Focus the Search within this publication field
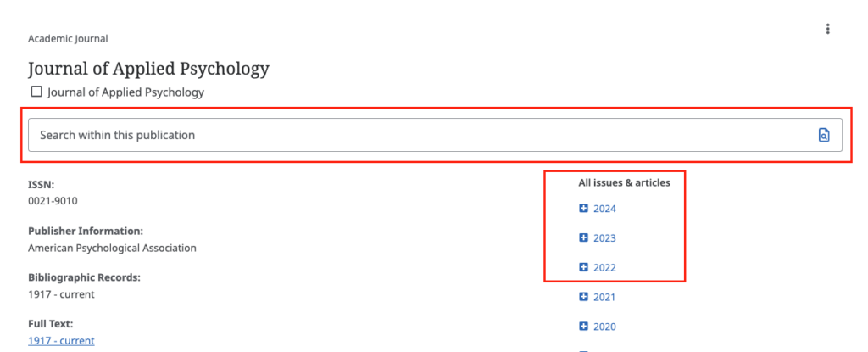Image resolution: width=868 pixels, height=352 pixels. (415, 135)
